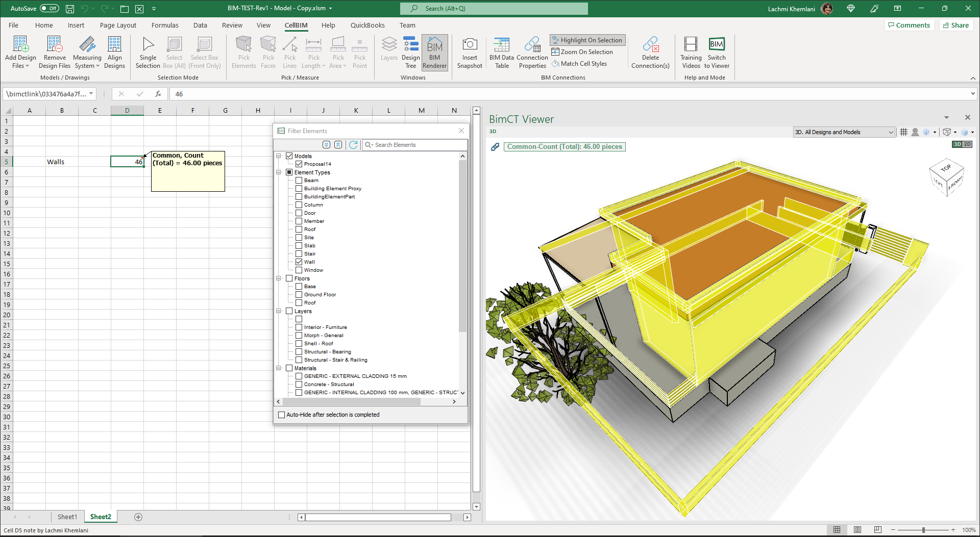Check Interior - Furniture layer
This screenshot has width=980, height=537.
point(299,327)
